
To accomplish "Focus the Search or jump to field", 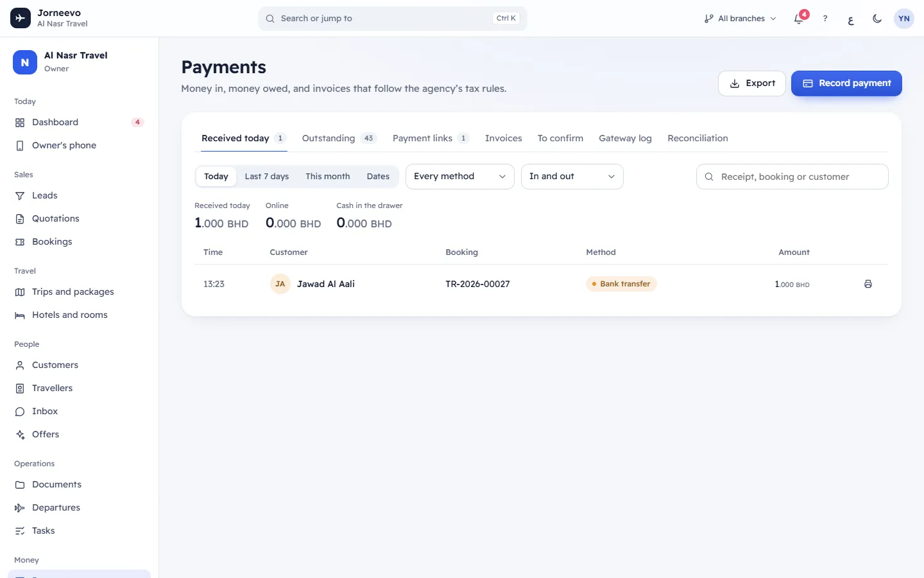I will coord(393,19).
